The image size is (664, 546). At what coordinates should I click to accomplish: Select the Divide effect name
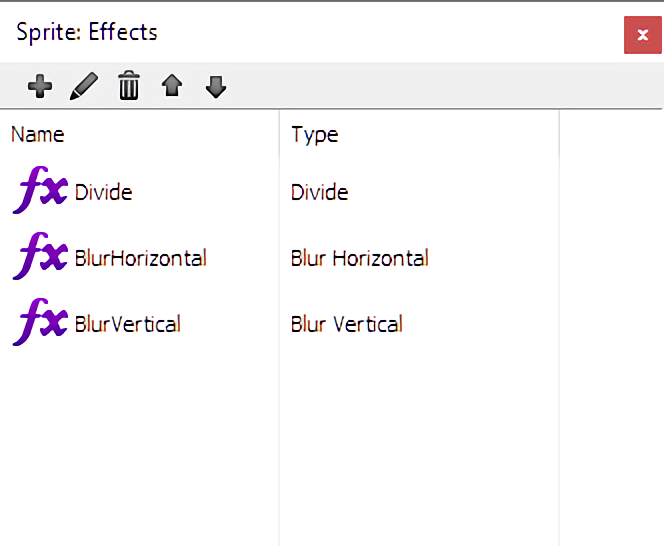coord(104,192)
